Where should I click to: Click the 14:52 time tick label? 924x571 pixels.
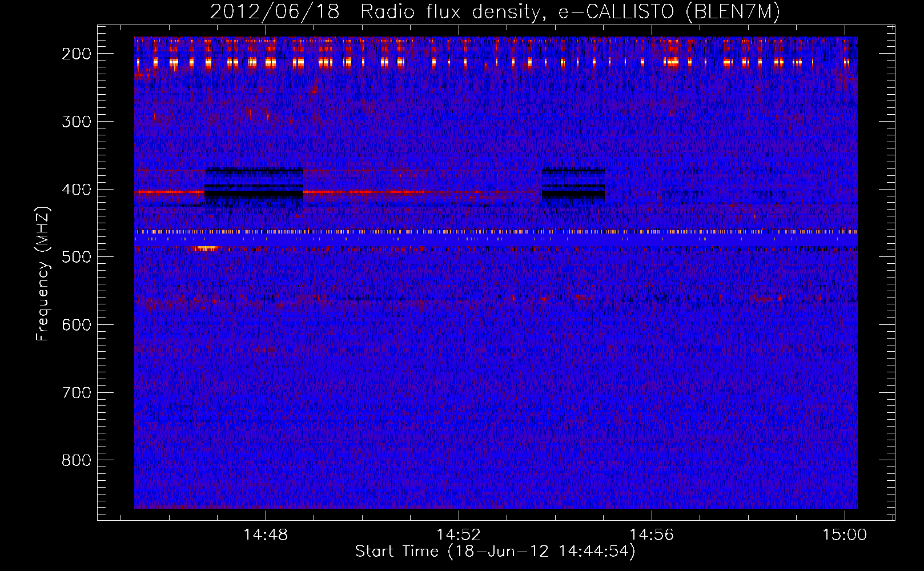pyautogui.click(x=459, y=535)
